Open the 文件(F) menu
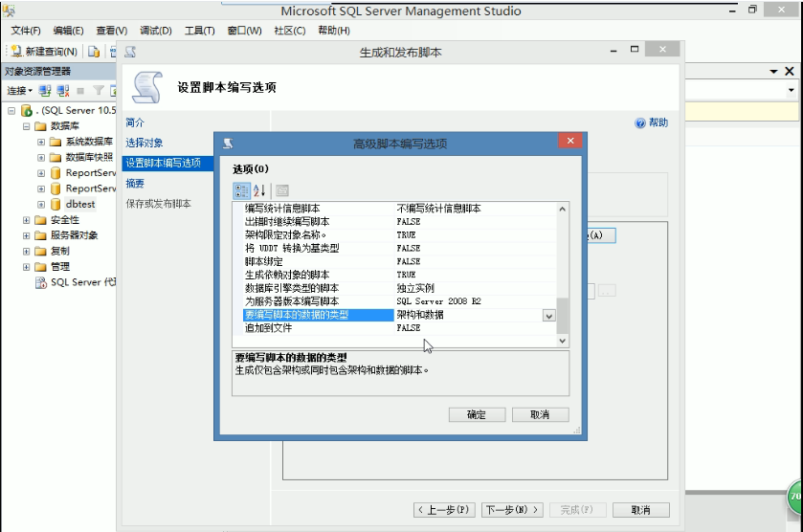 point(26,31)
